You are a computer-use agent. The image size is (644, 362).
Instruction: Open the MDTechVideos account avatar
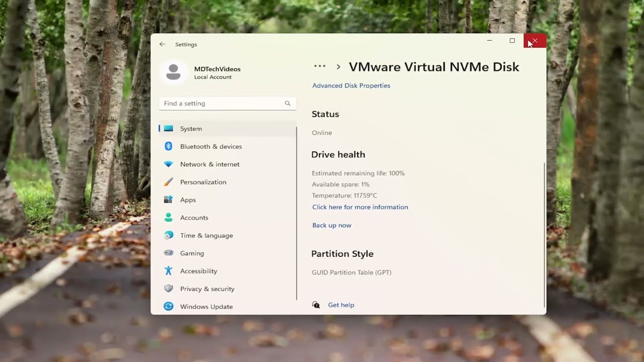coord(173,72)
